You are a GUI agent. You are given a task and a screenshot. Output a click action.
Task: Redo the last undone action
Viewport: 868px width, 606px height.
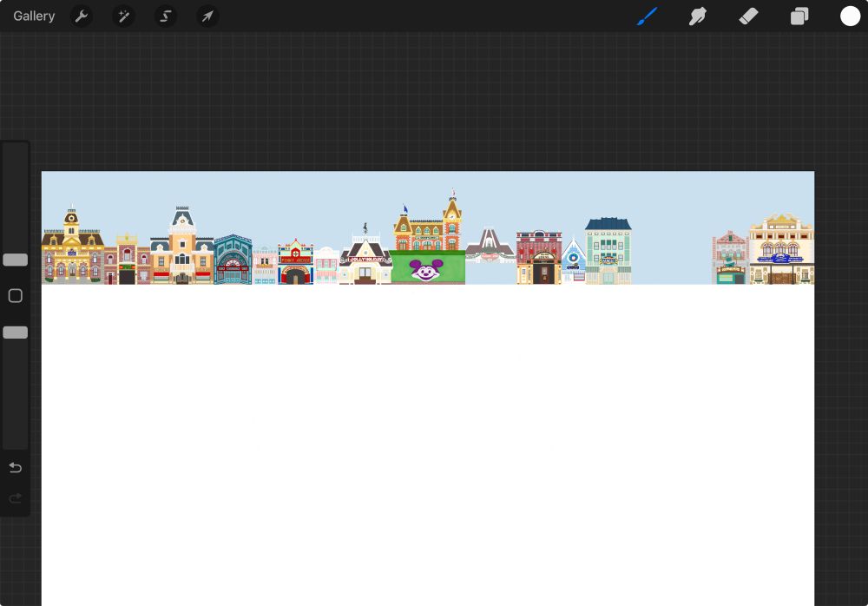coord(16,498)
